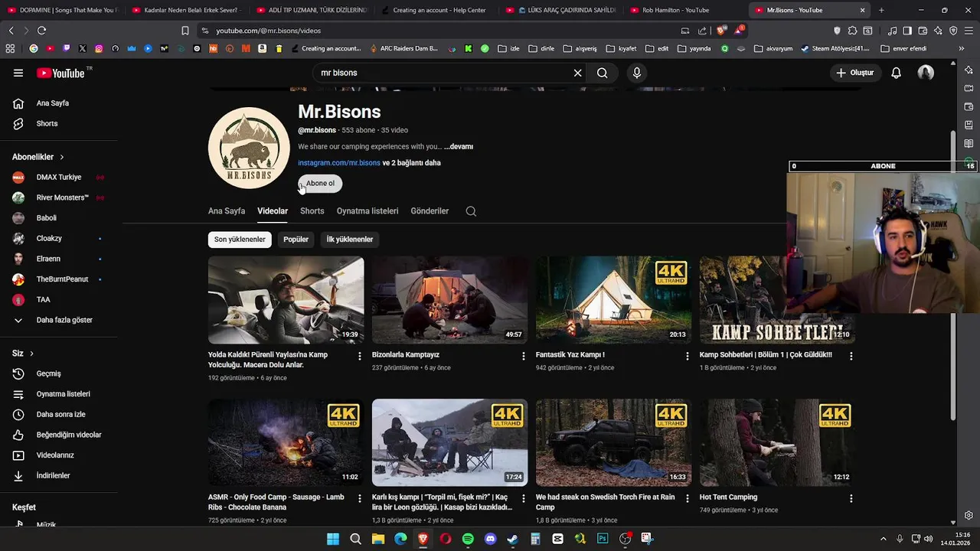The image size is (980, 551).
Task: Open the account avatar menu
Action: (926, 73)
